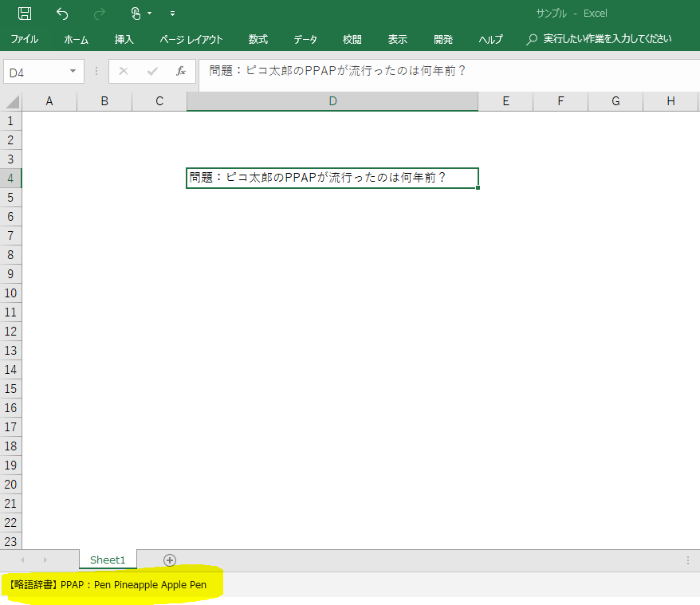Select column G header
The image size is (700, 605).
tap(615, 101)
